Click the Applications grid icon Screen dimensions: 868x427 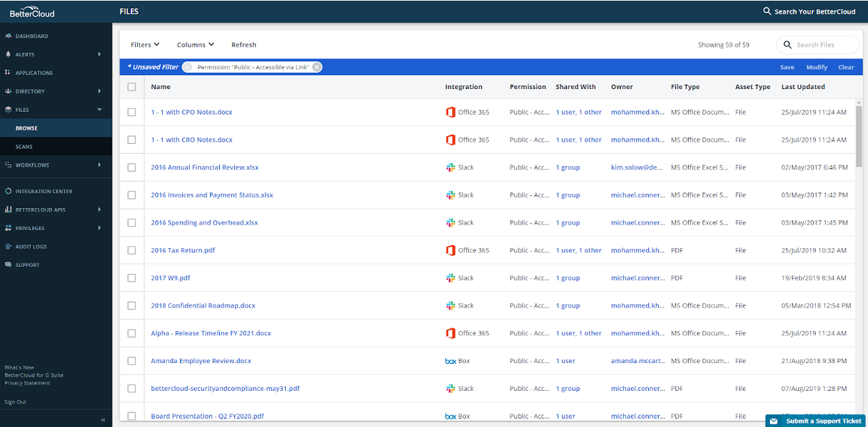click(x=8, y=72)
